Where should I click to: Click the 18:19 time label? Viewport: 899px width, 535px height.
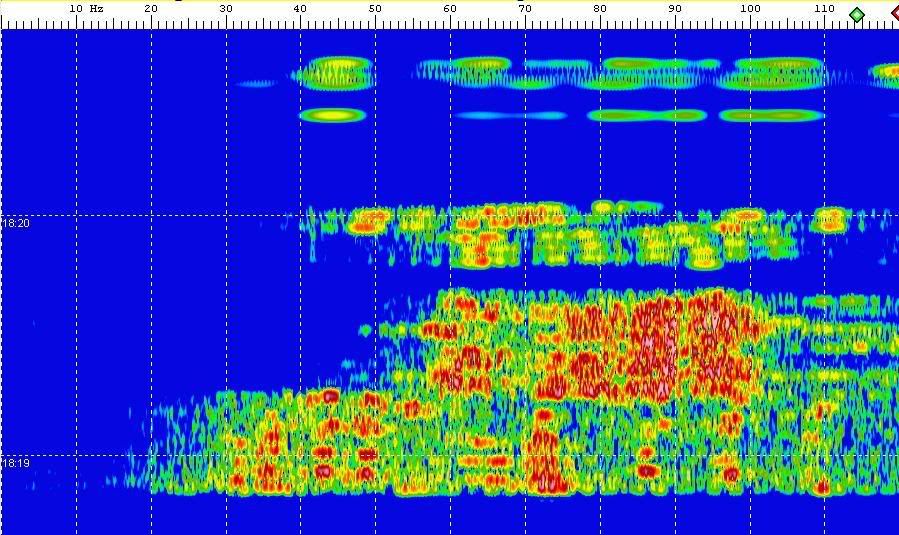click(16, 464)
